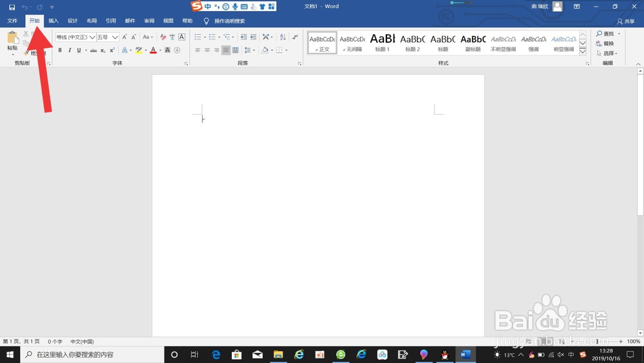This screenshot has height=363, width=644.
Task: Toggle Bold formatting
Action: pyautogui.click(x=60, y=50)
